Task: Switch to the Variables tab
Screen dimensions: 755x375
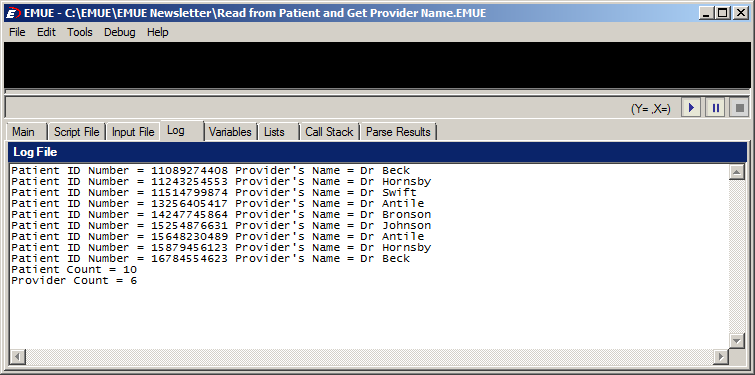Action: point(230,132)
